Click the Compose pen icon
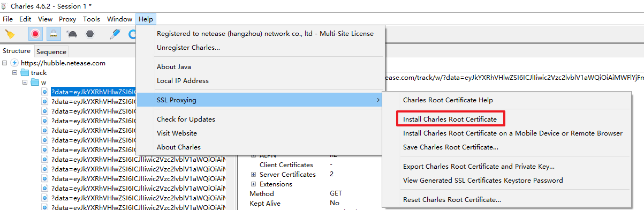644x210 pixels. (x=115, y=34)
